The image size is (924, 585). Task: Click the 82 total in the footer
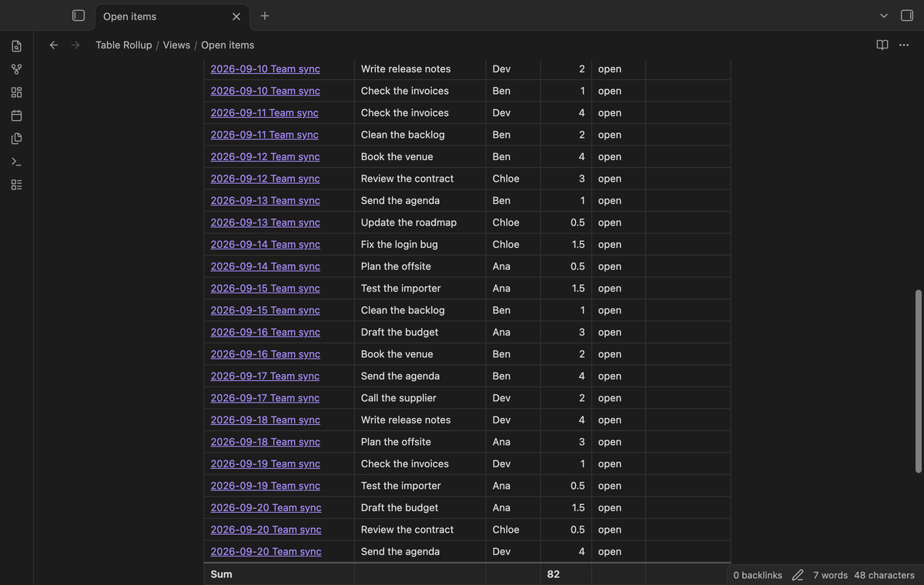(554, 574)
